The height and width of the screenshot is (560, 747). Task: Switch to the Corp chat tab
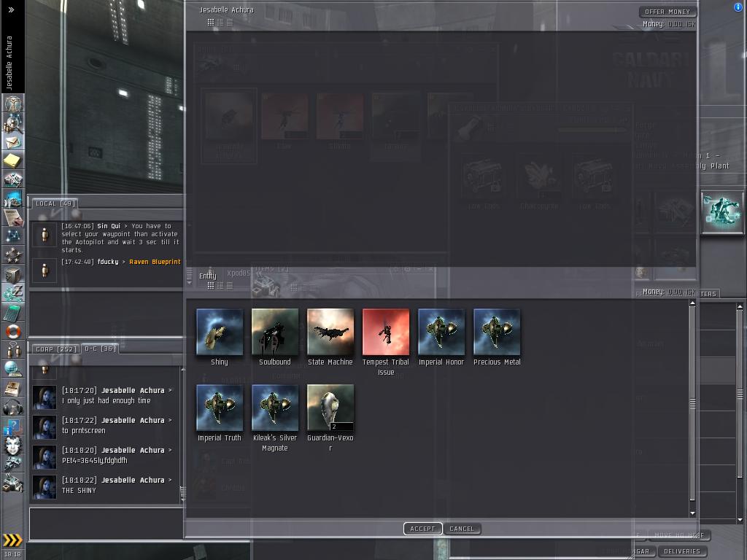(x=56, y=349)
